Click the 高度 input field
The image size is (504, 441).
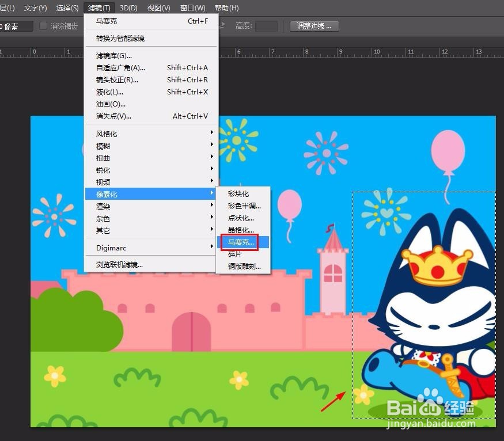click(266, 26)
